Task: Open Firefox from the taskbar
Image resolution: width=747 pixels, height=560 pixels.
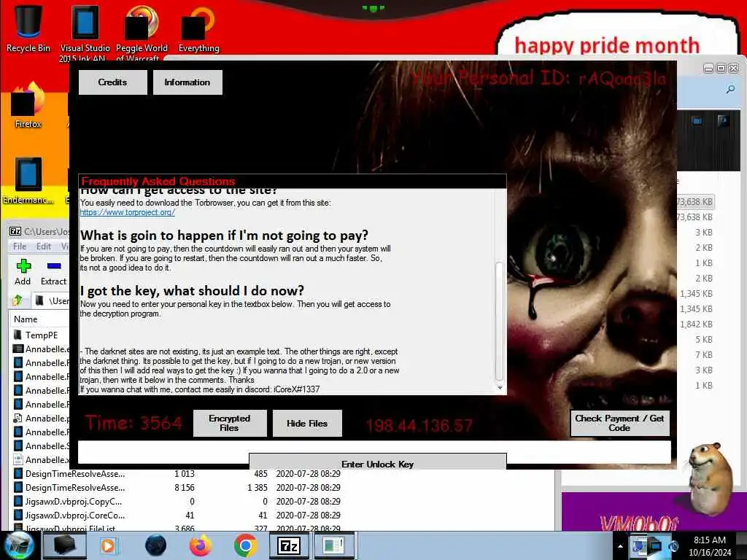Action: [201, 545]
